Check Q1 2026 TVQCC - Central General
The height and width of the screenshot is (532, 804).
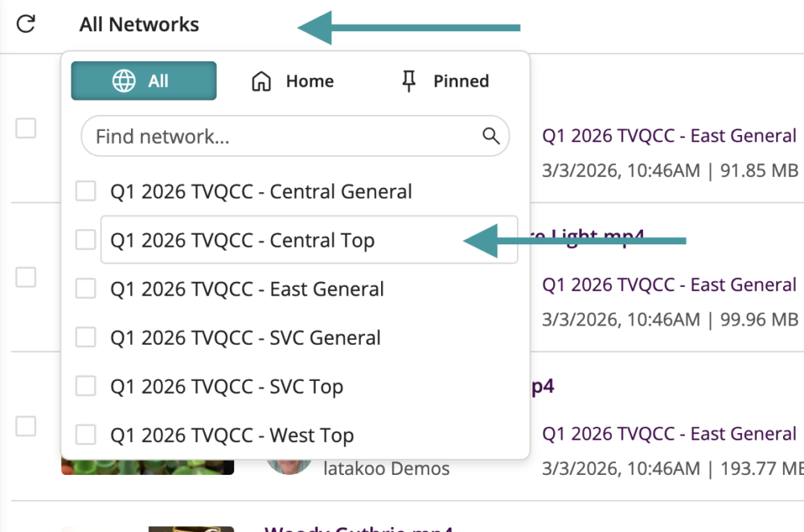click(x=86, y=192)
